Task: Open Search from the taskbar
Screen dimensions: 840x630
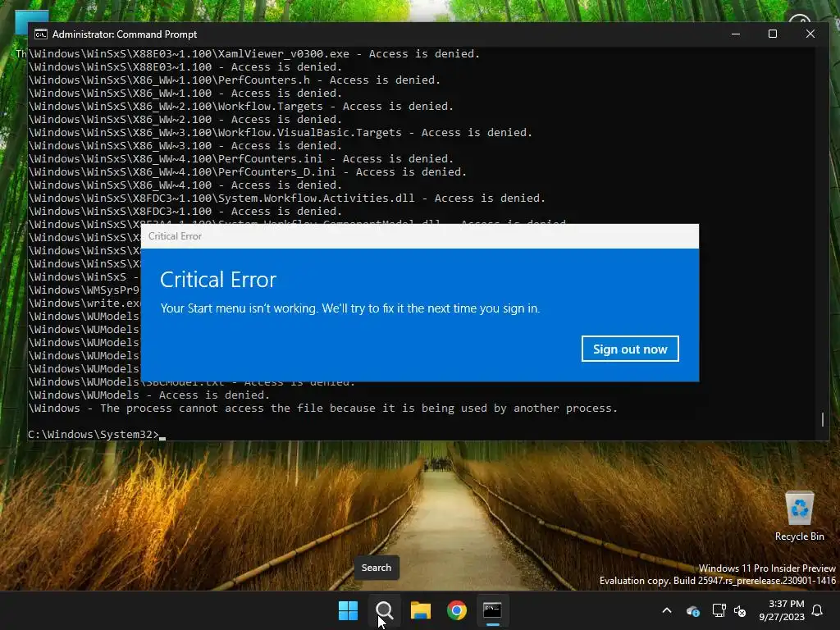Action: click(x=384, y=610)
